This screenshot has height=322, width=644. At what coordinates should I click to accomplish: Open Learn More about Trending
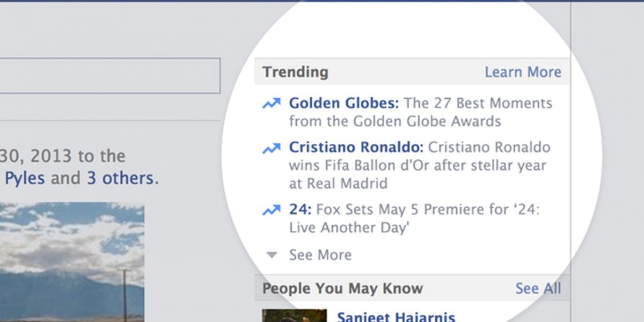(x=523, y=72)
